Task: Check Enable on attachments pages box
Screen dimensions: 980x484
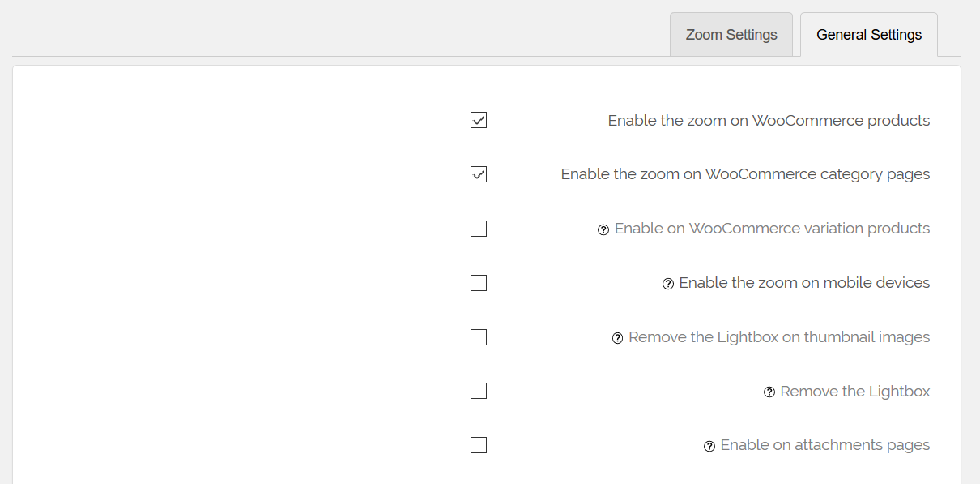Action: pyautogui.click(x=479, y=445)
